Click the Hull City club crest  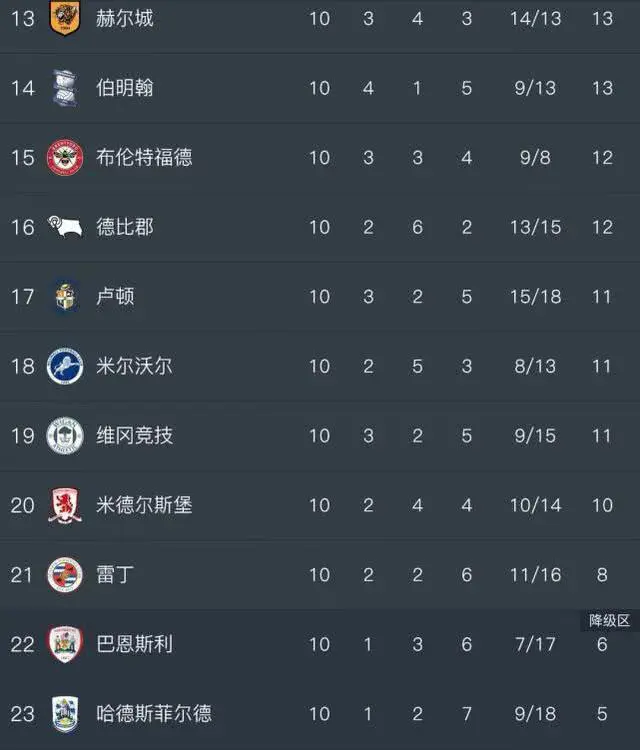(x=65, y=19)
